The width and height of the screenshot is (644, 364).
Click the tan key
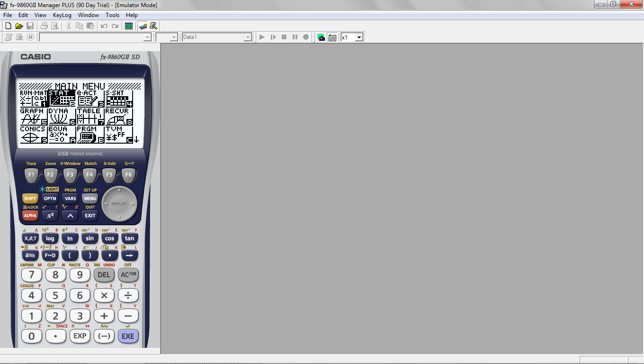pyautogui.click(x=129, y=238)
